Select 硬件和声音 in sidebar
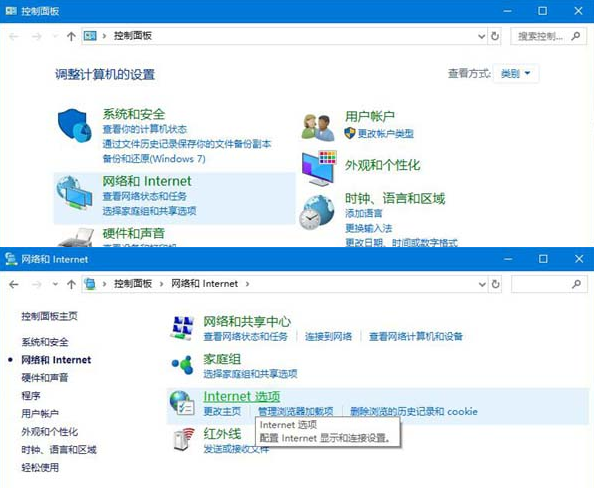The height and width of the screenshot is (488, 594). tap(45, 378)
